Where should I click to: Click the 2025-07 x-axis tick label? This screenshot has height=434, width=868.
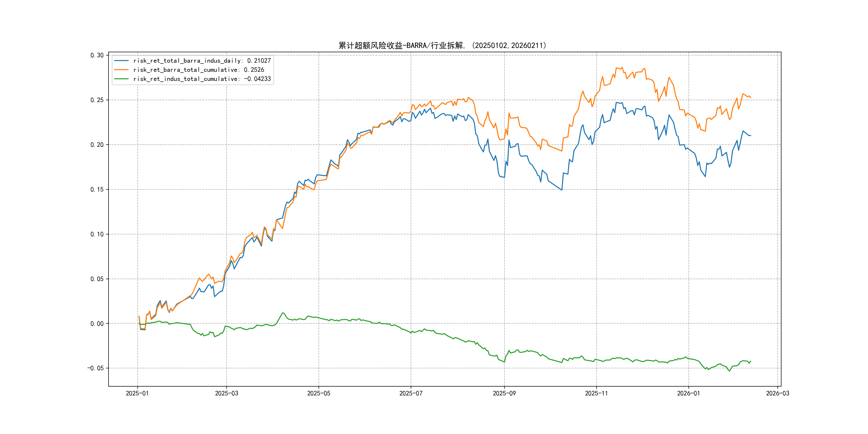[411, 393]
